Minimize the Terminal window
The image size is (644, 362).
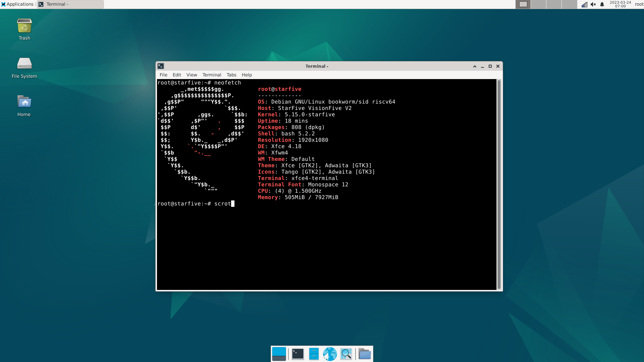coord(482,66)
